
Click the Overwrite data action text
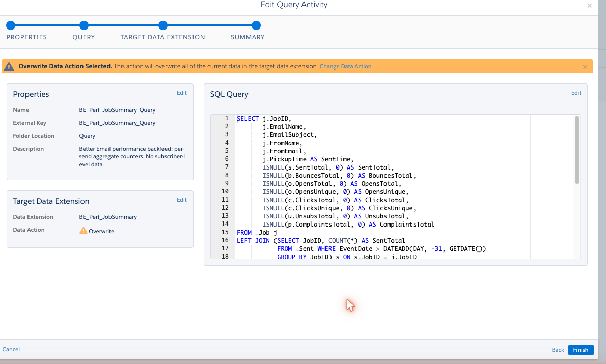click(101, 231)
